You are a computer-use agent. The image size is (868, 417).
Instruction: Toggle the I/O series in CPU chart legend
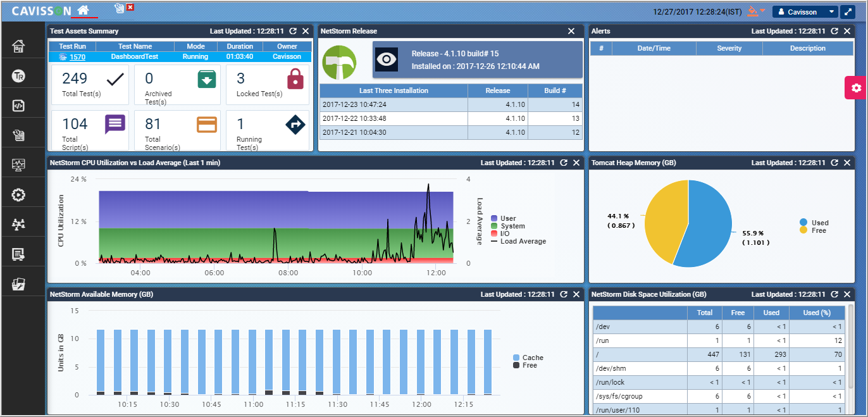pyautogui.click(x=501, y=233)
